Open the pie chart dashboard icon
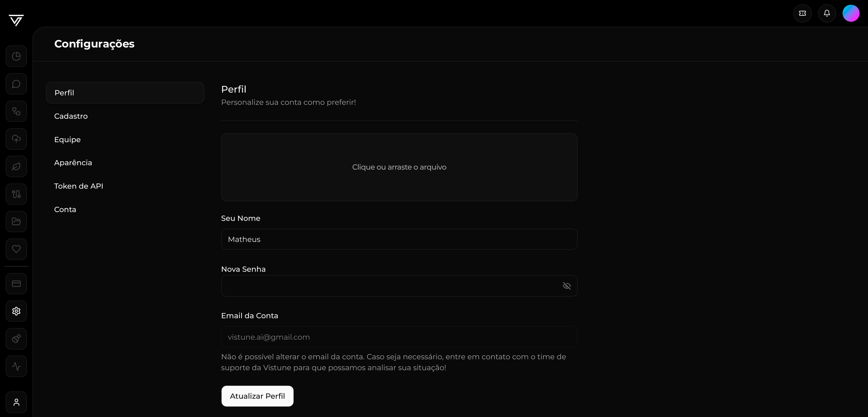This screenshot has width=868, height=417. tap(16, 56)
